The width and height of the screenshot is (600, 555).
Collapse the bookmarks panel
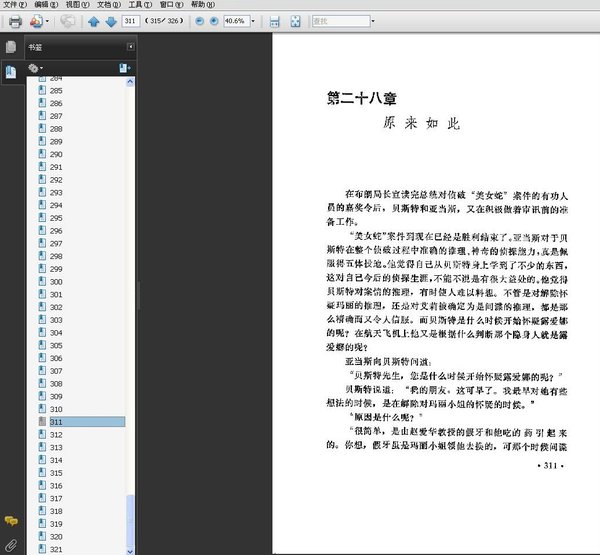pyautogui.click(x=130, y=47)
